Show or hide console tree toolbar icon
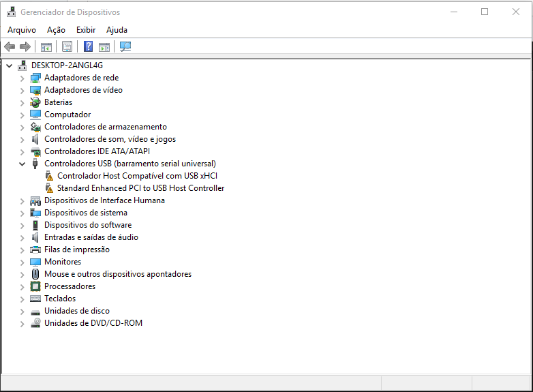533x392 pixels. (x=46, y=46)
